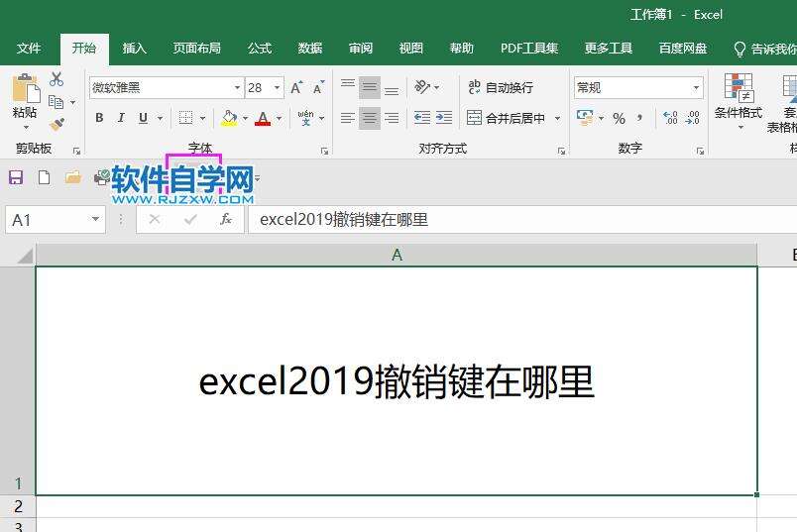The width and height of the screenshot is (797, 532).
Task: Click formula bar text field
Action: [522, 220]
